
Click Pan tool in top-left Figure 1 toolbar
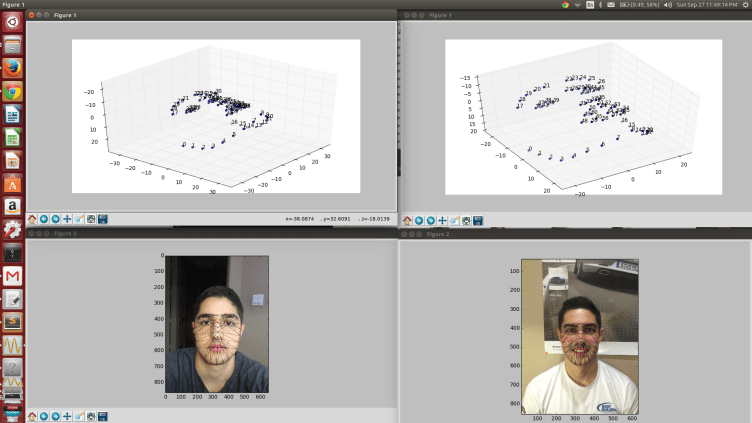click(67, 219)
